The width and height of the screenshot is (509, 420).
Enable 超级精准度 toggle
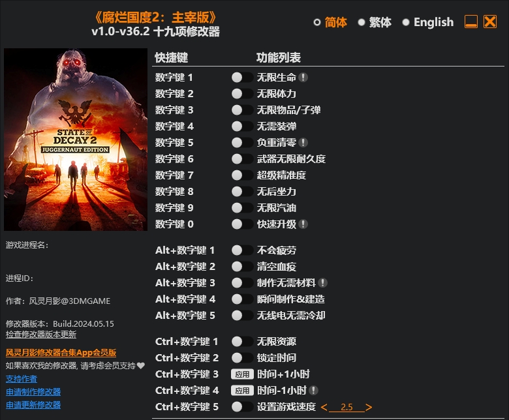pyautogui.click(x=242, y=175)
